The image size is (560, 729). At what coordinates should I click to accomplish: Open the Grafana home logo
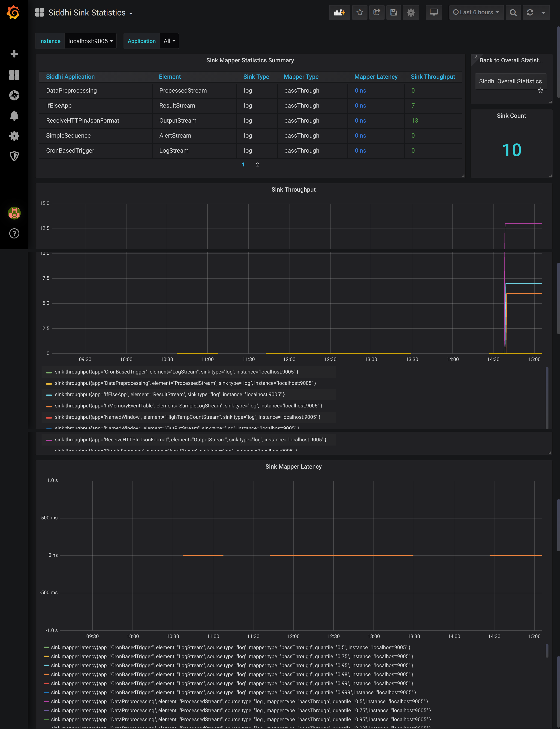coord(13,12)
